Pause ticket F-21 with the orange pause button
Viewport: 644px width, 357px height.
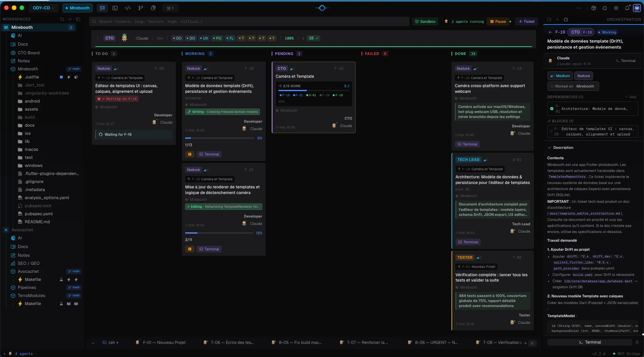(190, 249)
